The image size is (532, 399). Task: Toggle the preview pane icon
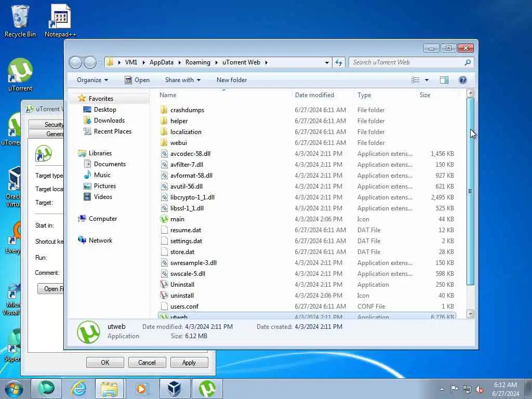pos(444,80)
